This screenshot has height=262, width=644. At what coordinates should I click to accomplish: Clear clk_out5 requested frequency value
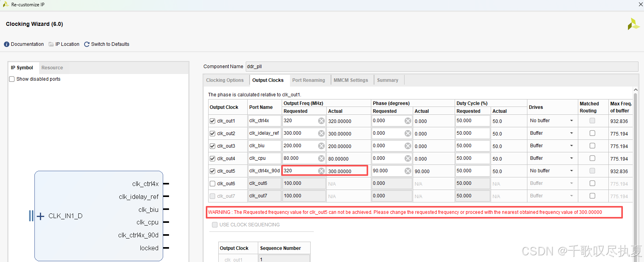[321, 171]
